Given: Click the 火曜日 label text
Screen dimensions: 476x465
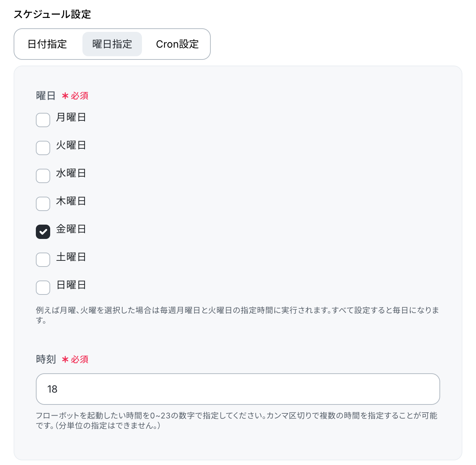Looking at the screenshot, I should [71, 145].
